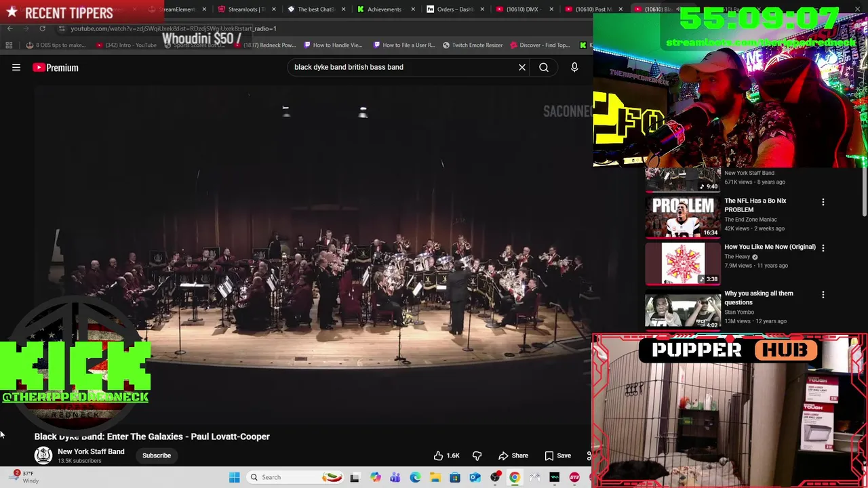The image size is (868, 488).
Task: Open the weather widget showing 37°F
Action: point(25,477)
